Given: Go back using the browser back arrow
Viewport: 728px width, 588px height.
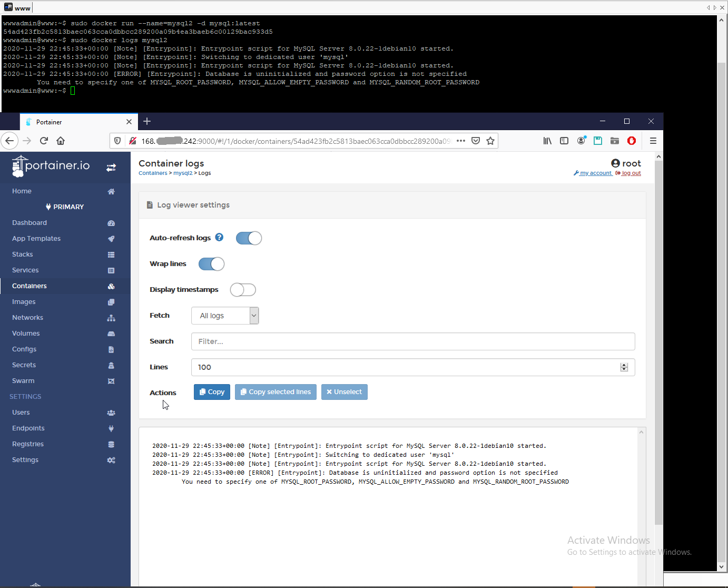Looking at the screenshot, I should click(9, 141).
